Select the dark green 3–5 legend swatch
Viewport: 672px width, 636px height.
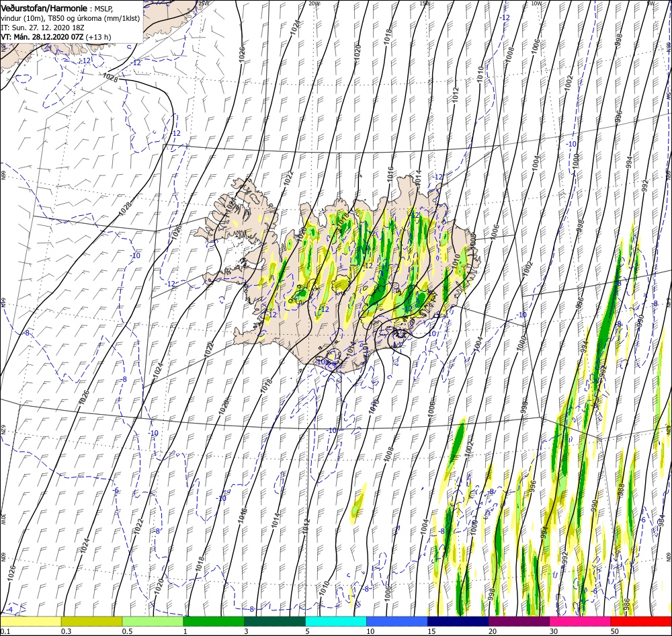(x=275, y=621)
